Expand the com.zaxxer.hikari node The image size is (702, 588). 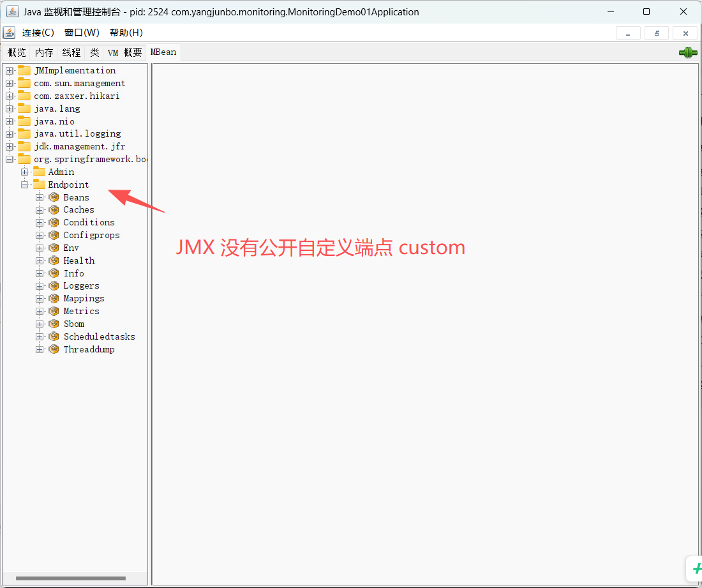click(10, 96)
